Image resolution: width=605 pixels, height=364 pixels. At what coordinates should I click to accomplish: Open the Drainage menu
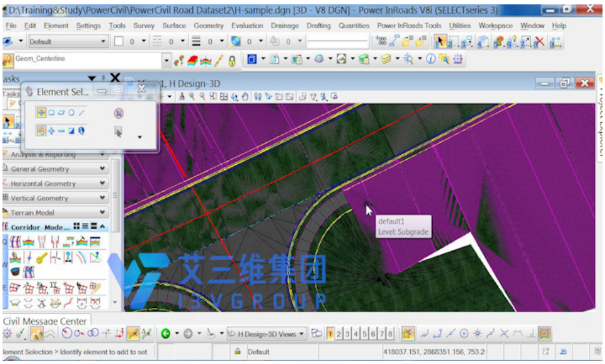tap(285, 26)
